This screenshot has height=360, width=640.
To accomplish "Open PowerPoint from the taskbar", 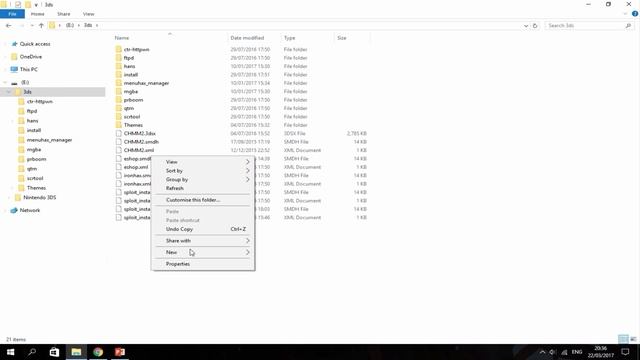I will tap(120, 352).
